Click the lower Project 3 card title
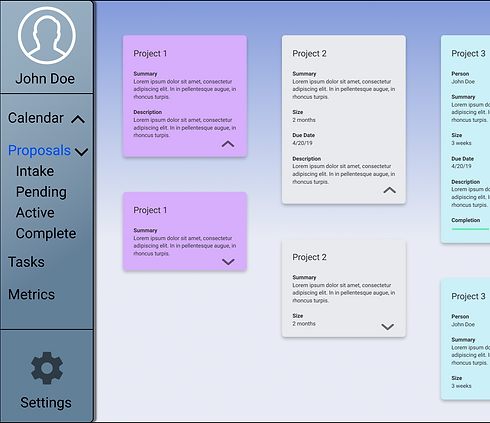This screenshot has height=423, width=490. [x=468, y=296]
